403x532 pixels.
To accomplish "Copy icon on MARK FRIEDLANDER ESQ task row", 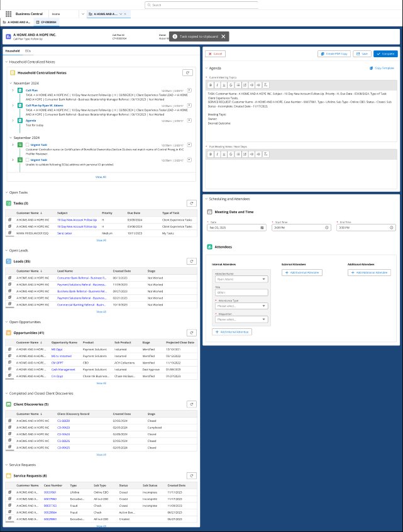I will (x=10, y=233).
